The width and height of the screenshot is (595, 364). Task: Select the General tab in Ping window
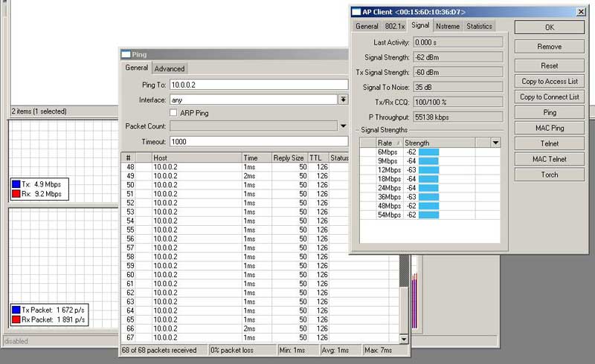(137, 68)
